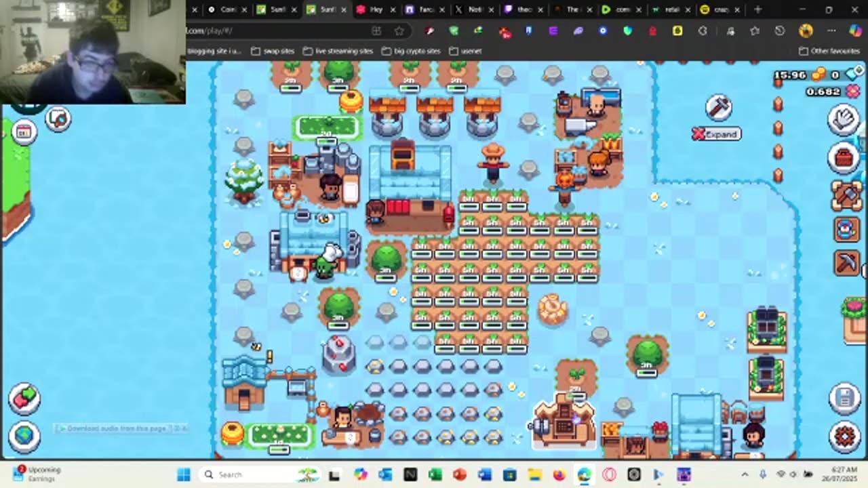Open the browser history clock icon
868x488 pixels.
779,30
